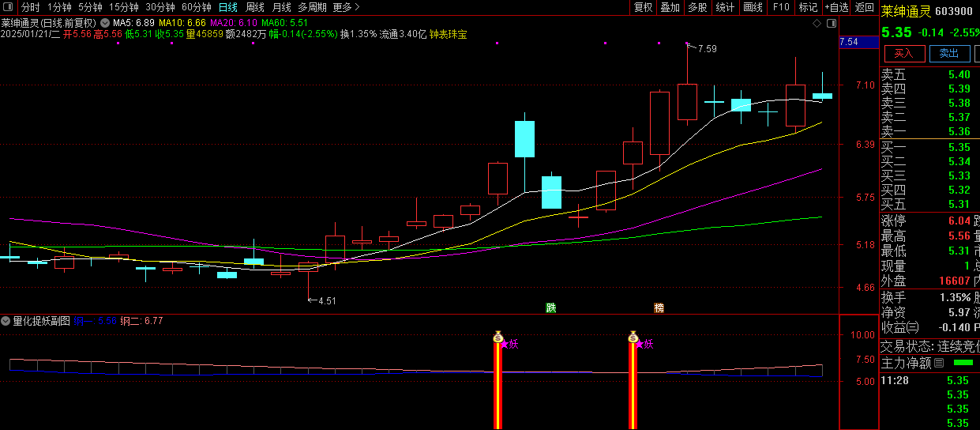Screen dimensions: 980x430
Task: Switch to 分时 chart tab
Action: 30,7
